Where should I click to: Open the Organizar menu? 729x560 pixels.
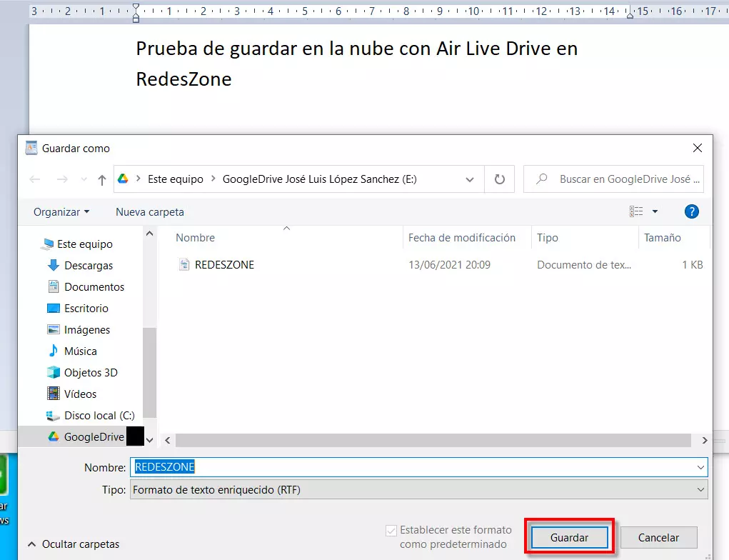point(61,212)
